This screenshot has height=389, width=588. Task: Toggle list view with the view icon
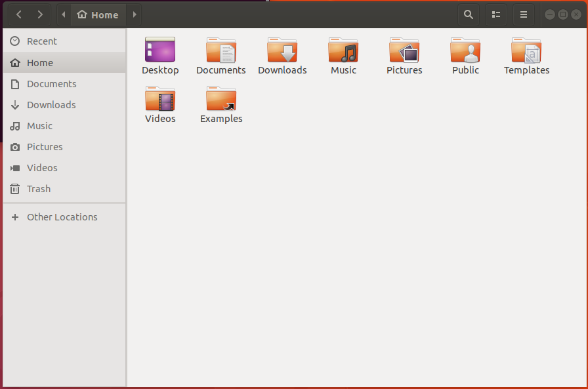tap(495, 14)
